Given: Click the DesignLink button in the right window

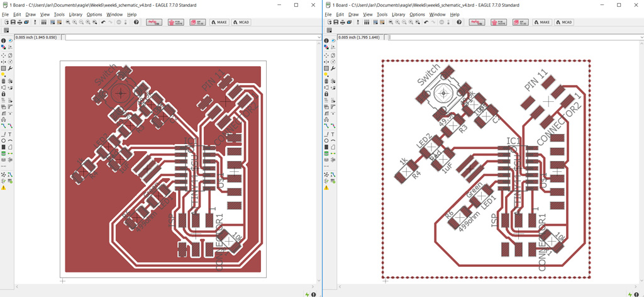Looking at the screenshot, I should (477, 22).
